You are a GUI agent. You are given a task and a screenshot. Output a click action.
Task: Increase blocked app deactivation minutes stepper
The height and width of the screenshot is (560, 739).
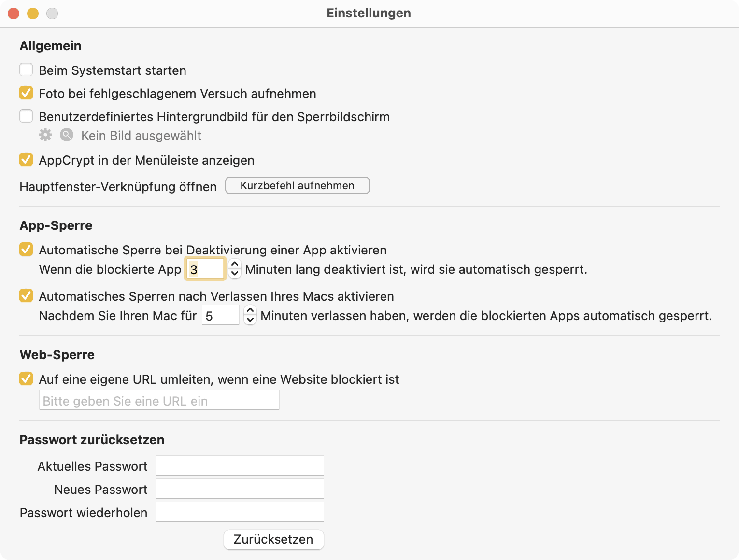[235, 264]
